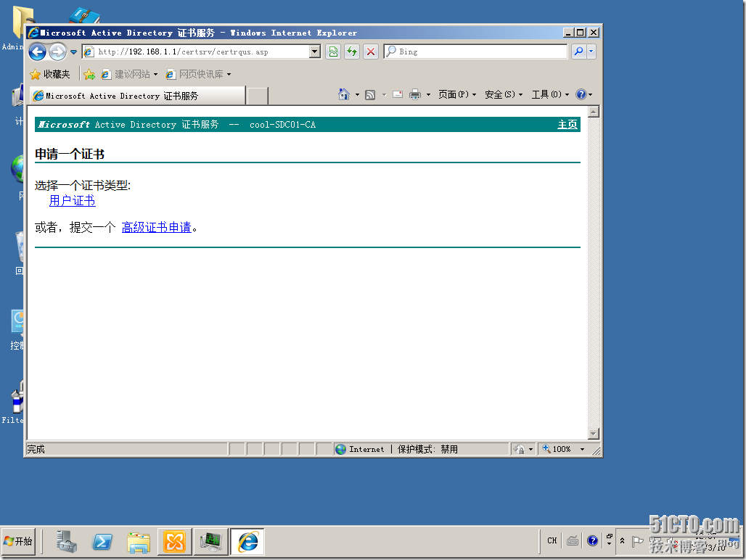Set zoom level via the 100% control

click(x=563, y=448)
